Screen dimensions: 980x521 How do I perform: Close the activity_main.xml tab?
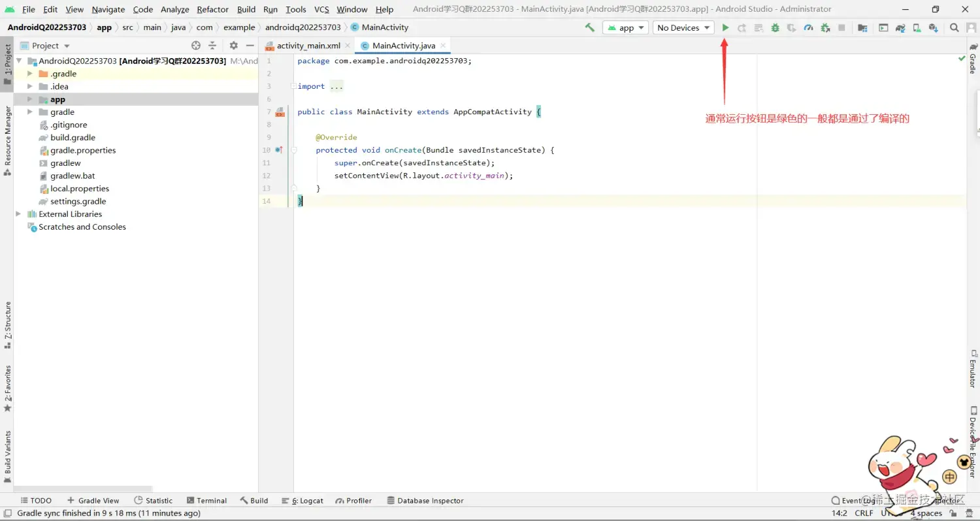(348, 46)
